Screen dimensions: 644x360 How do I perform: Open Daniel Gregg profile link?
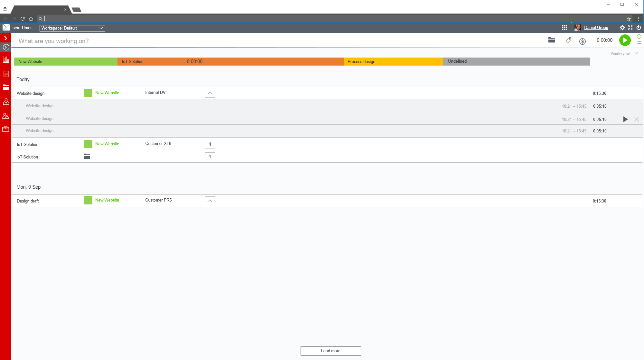click(x=596, y=28)
